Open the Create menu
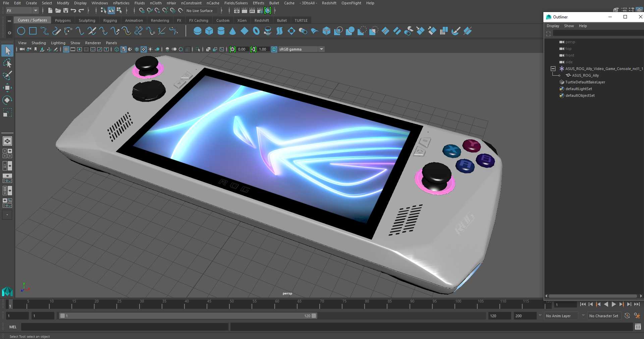 (x=31, y=3)
